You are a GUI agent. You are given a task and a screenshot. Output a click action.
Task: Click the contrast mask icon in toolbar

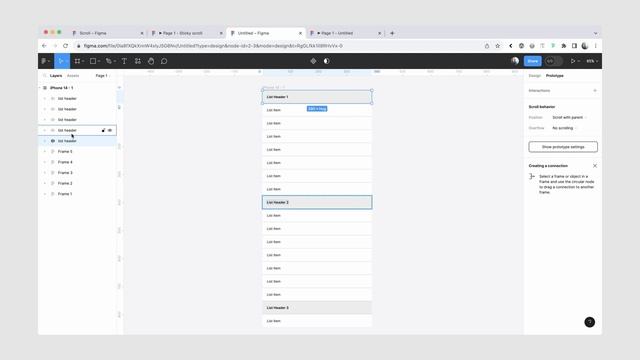pyautogui.click(x=327, y=61)
